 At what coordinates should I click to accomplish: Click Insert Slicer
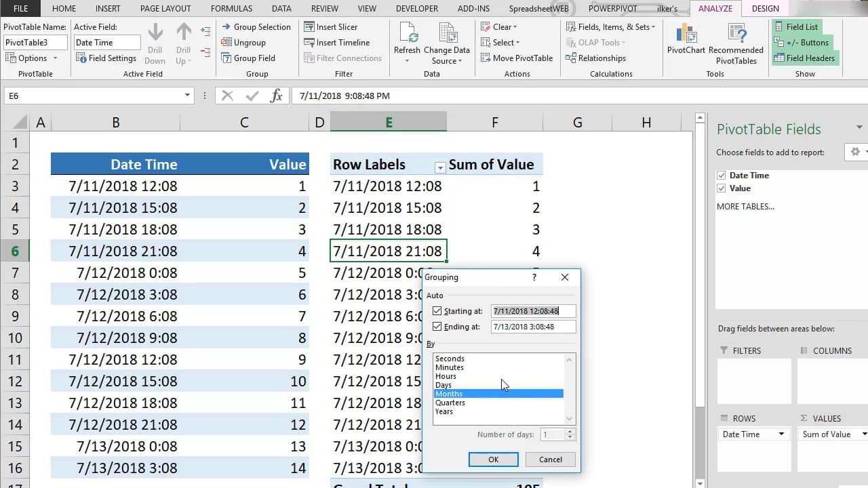click(331, 27)
